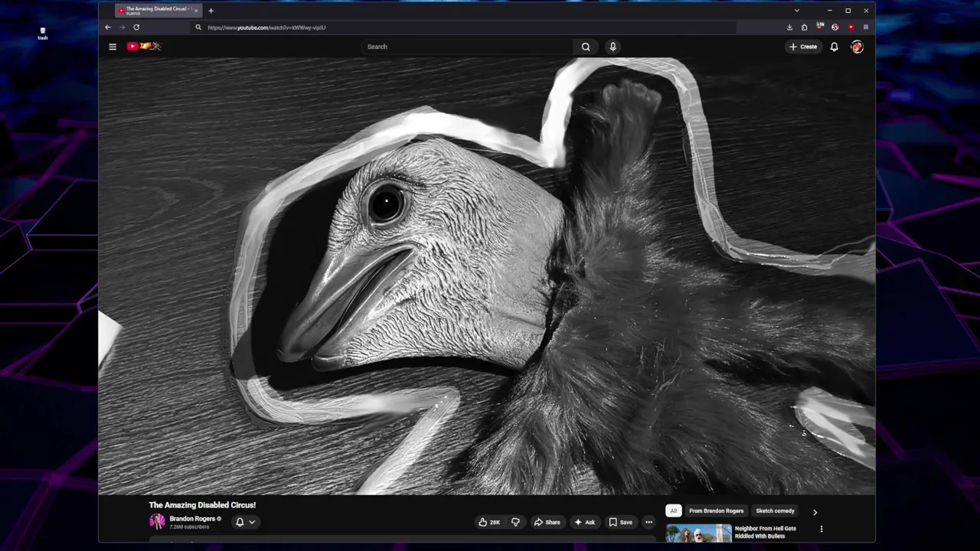Click the circular S extension icon
980x551 pixels.
point(835,27)
